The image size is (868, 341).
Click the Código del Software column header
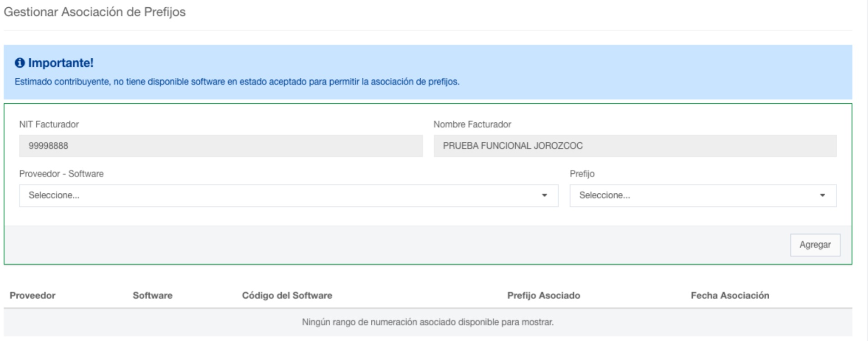[287, 296]
